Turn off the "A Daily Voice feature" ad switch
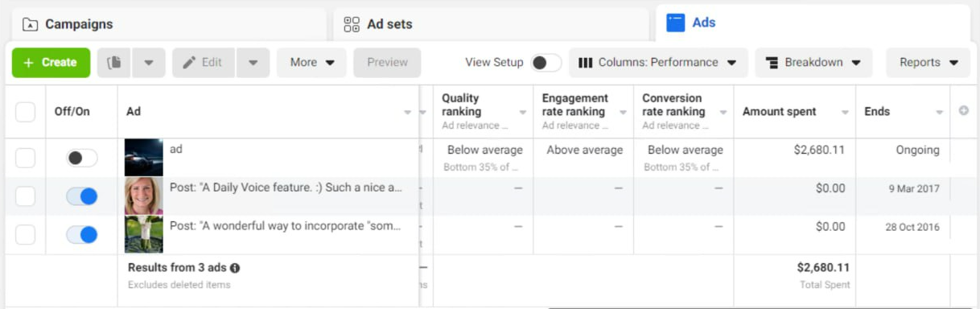 [x=81, y=196]
